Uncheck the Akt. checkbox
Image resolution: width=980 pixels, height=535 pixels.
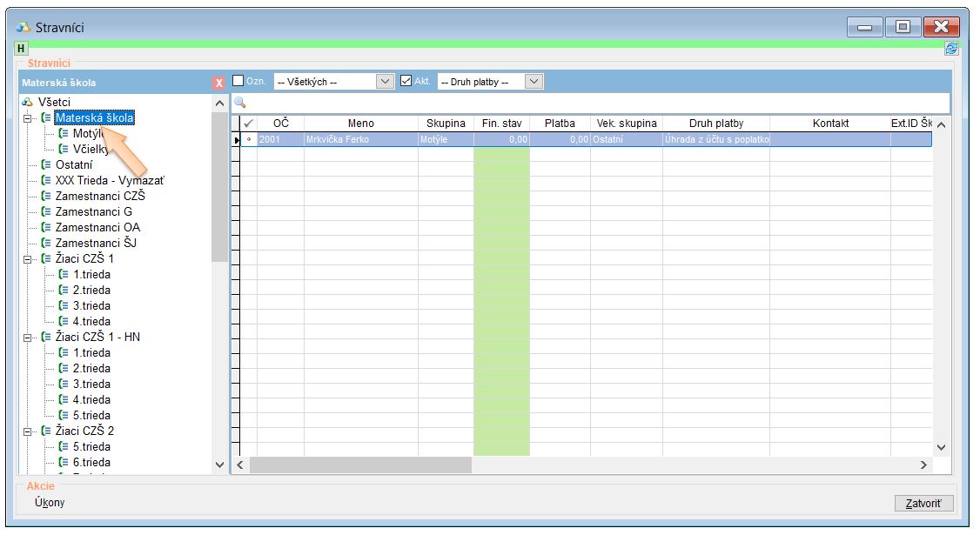click(406, 81)
